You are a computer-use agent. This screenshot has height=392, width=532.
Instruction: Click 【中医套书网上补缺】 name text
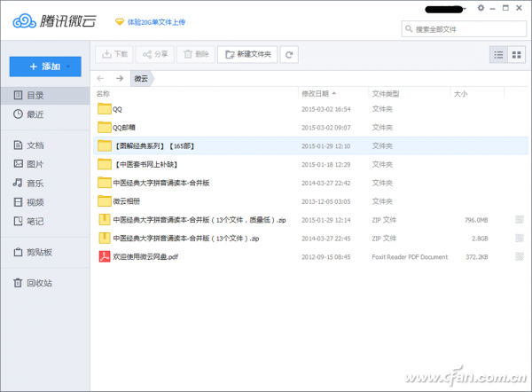click(146, 165)
